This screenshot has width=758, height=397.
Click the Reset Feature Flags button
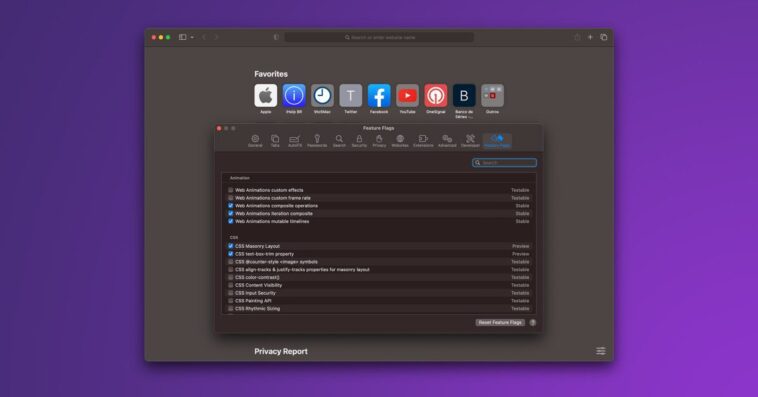(500, 323)
